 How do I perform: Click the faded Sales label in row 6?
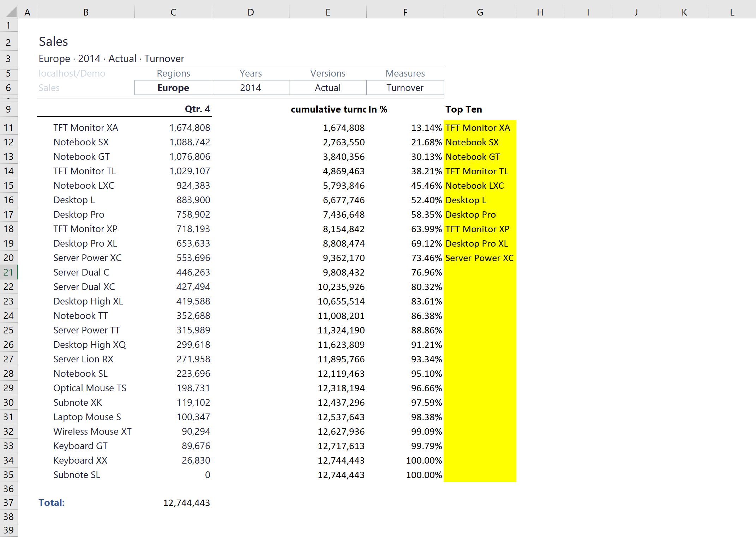[x=49, y=88]
